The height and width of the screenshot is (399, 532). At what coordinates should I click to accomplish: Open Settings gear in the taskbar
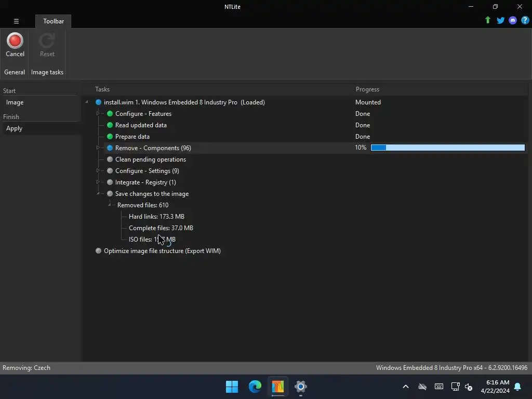coord(301,387)
